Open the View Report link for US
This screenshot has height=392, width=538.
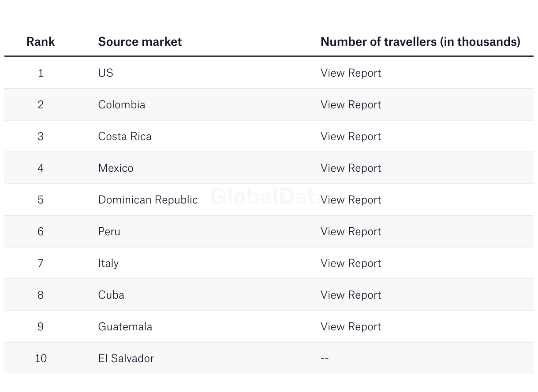351,73
